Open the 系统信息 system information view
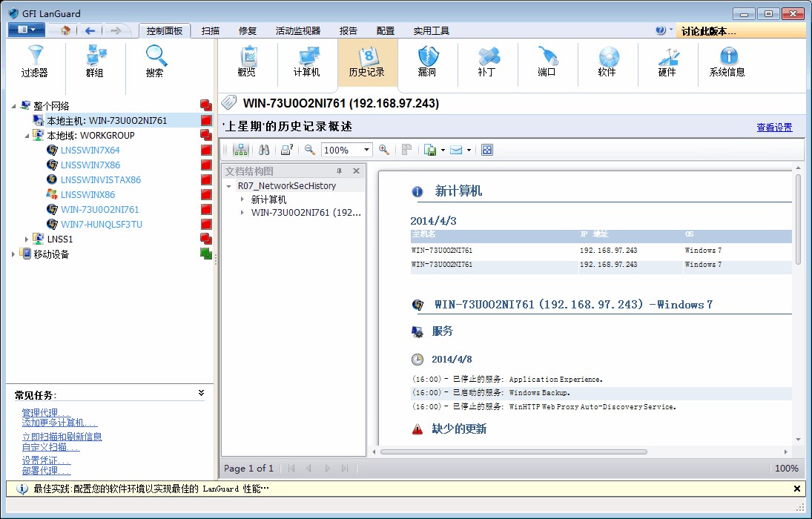 pos(727,62)
